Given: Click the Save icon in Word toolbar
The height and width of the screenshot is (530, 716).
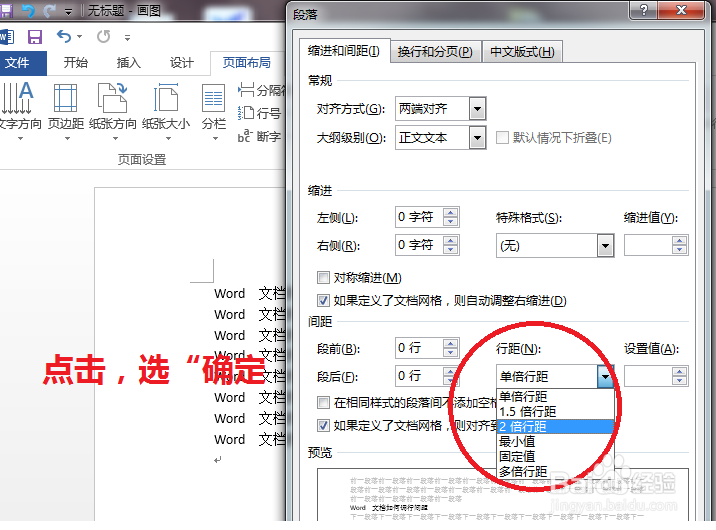Looking at the screenshot, I should tap(35, 37).
